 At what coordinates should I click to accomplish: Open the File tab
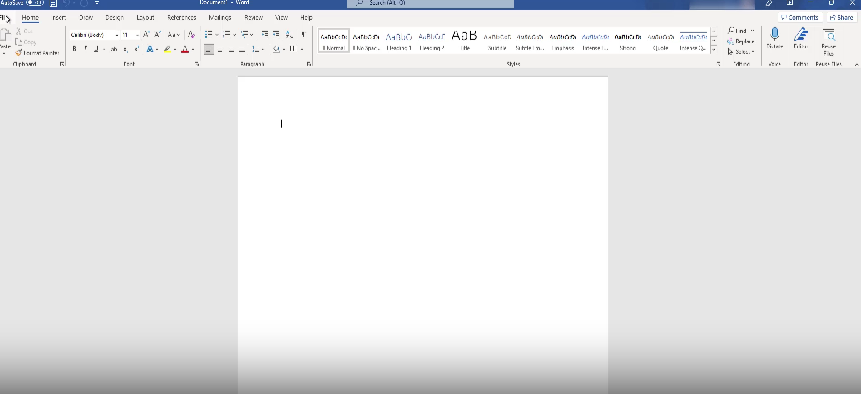4,18
